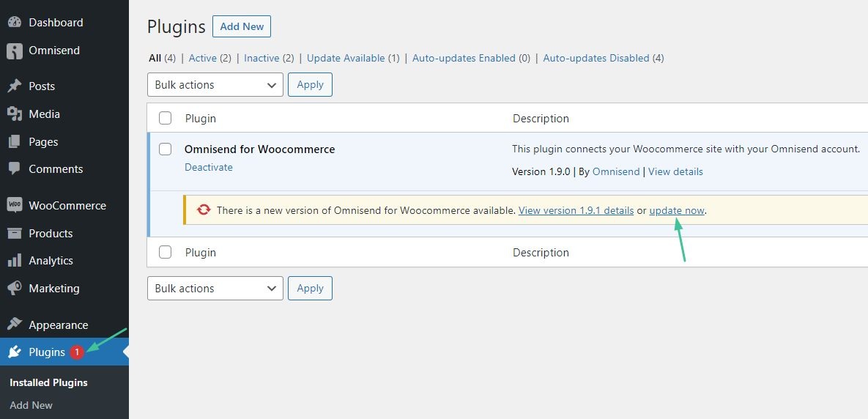Click the update now link
The width and height of the screenshot is (868, 419).
click(x=677, y=210)
